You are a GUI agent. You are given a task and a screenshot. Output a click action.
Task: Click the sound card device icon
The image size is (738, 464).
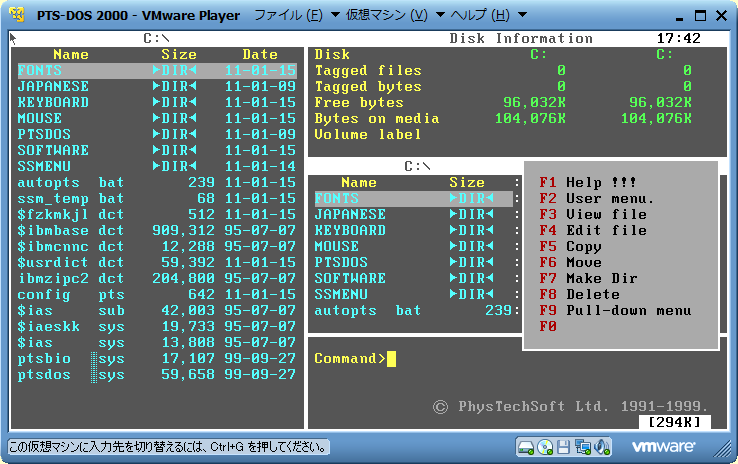[602, 447]
